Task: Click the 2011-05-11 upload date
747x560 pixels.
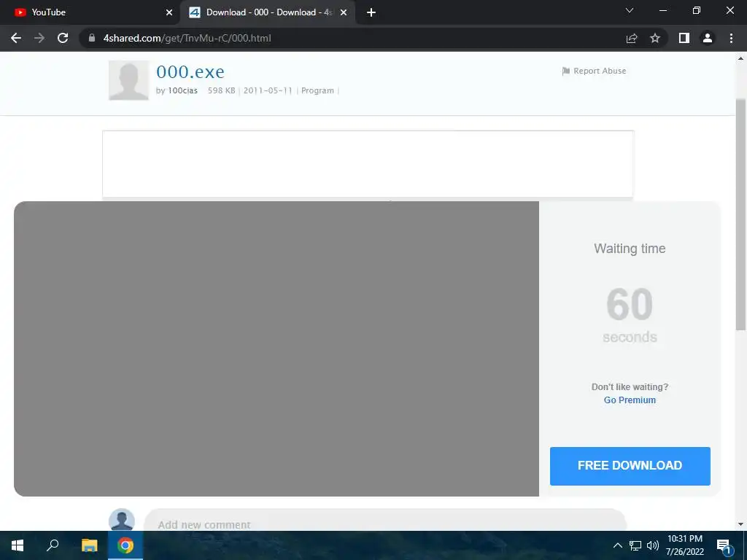Action: [268, 90]
